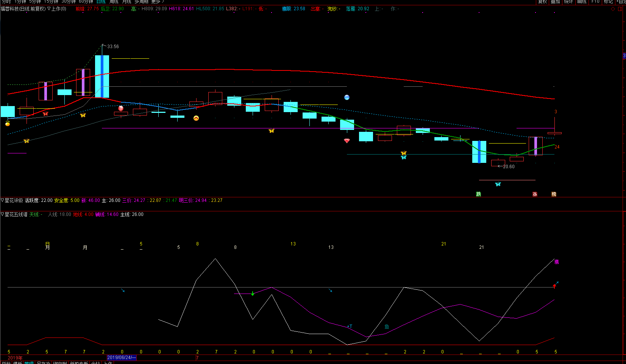Screen dimensions: 626x364
Task: Click the green 跌 signal badge
Action: (x=479, y=194)
